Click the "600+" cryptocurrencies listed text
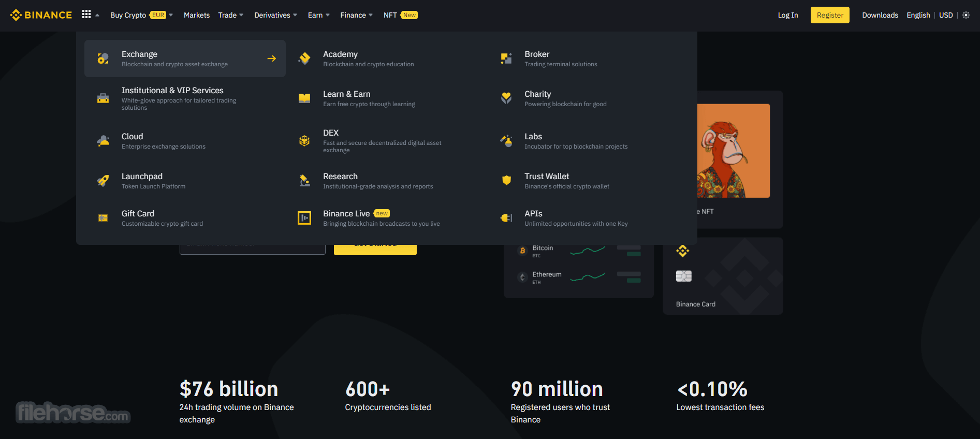The height and width of the screenshot is (439, 980). [367, 389]
